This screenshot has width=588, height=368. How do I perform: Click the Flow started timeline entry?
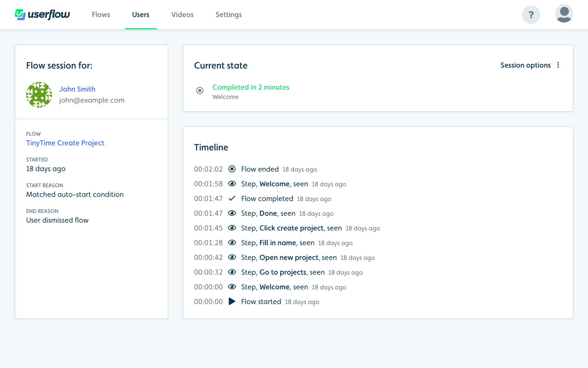coord(261,301)
